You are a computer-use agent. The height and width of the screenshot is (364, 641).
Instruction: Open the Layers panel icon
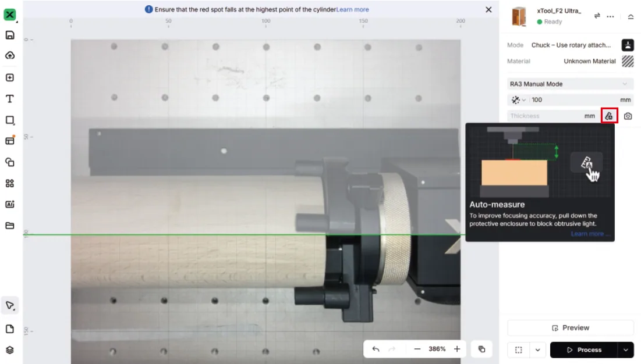10,350
